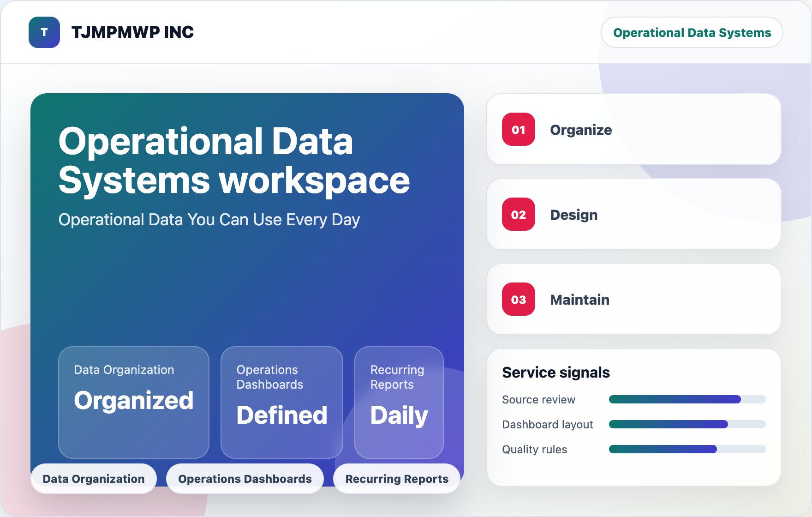Open the Operations Dashboards 'Defined' stat card
Viewport: 812px width, 517px height.
(282, 402)
